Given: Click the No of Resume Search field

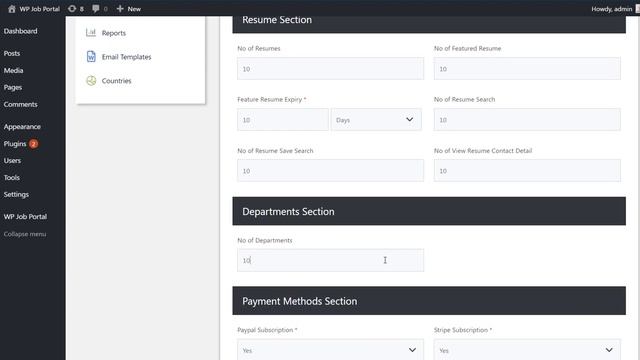Looking at the screenshot, I should pos(527,120).
